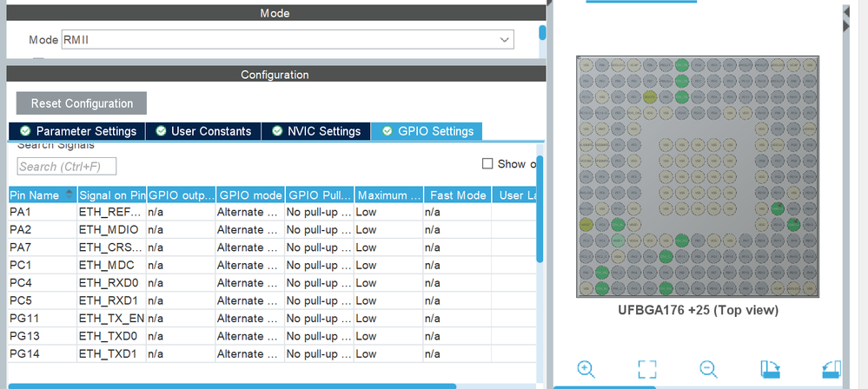This screenshot has height=389, width=868.
Task: Click the User Label column header
Action: (514, 195)
